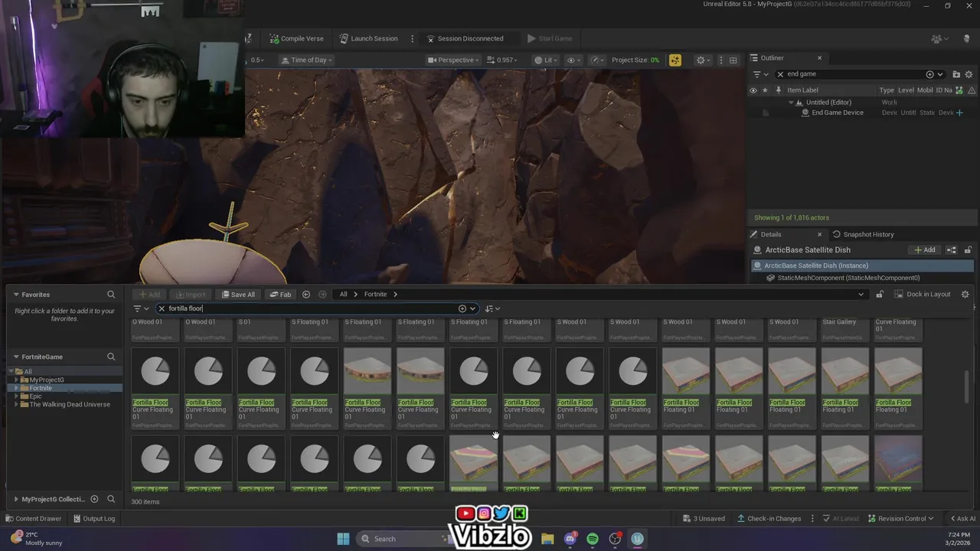980x551 pixels.
Task: Clear the 'fortilla floor' search text
Action: coord(162,308)
